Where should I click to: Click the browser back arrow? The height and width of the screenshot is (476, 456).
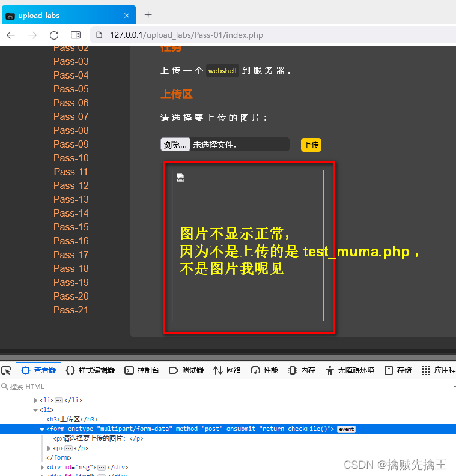pos(11,35)
